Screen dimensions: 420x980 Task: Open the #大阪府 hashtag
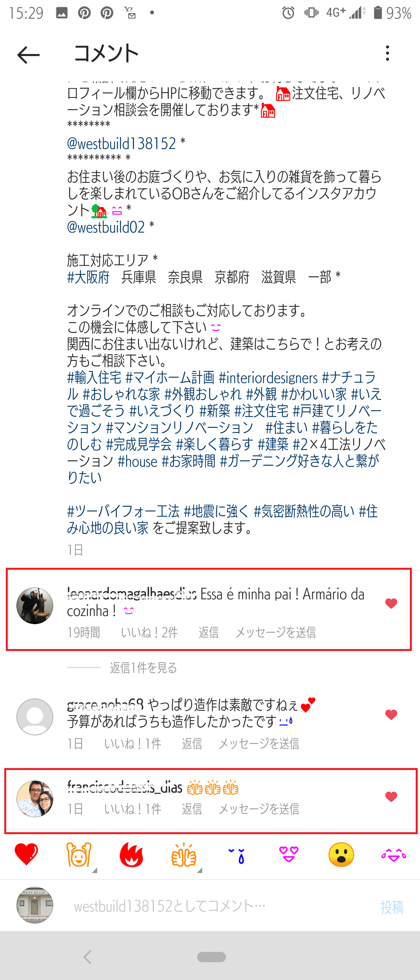click(x=88, y=277)
